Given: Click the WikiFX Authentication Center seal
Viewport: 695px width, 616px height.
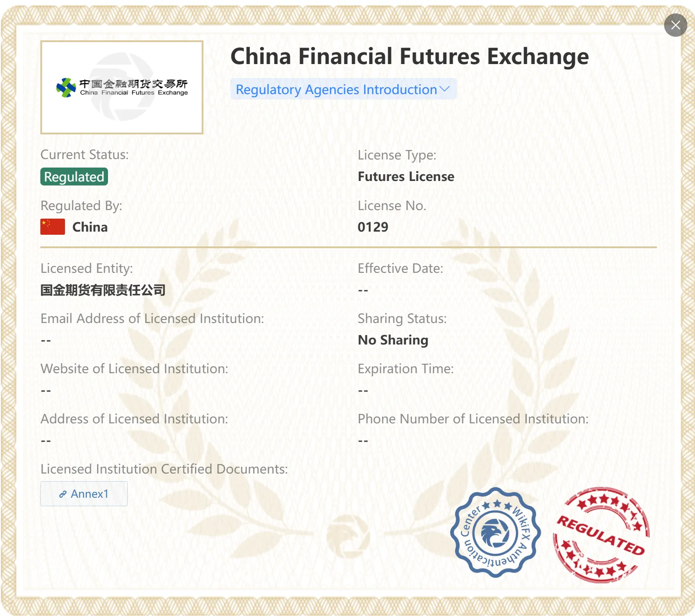Looking at the screenshot, I should 495,533.
